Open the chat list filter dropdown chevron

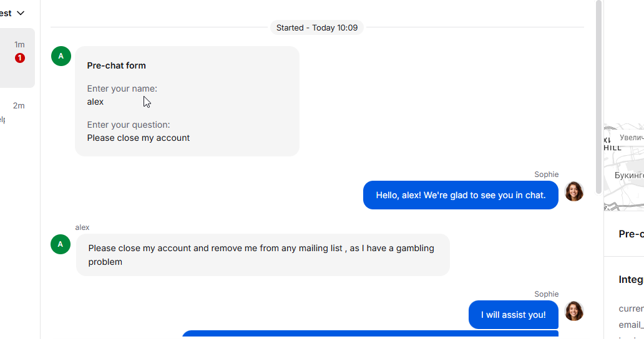[21, 13]
